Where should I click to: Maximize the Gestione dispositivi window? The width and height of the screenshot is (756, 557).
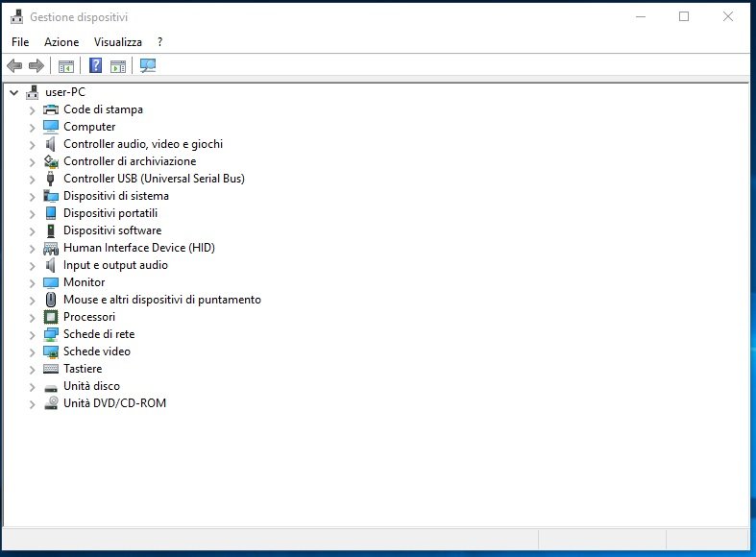pyautogui.click(x=684, y=17)
